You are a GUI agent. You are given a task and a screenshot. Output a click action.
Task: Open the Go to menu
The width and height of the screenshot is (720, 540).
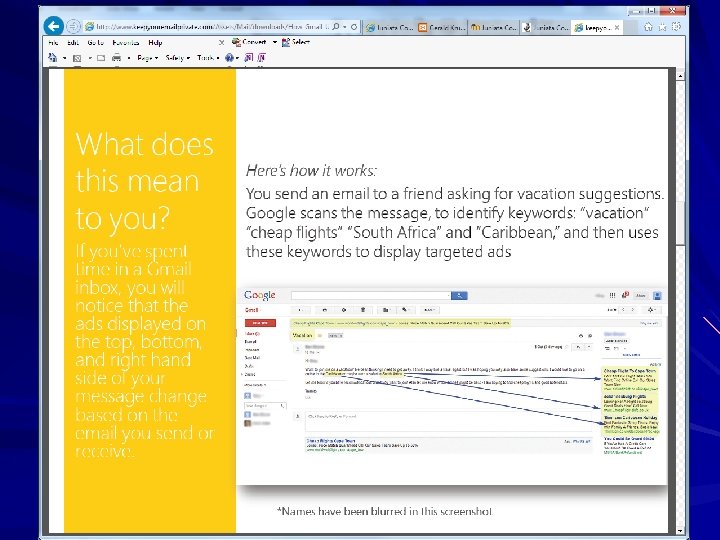96,42
